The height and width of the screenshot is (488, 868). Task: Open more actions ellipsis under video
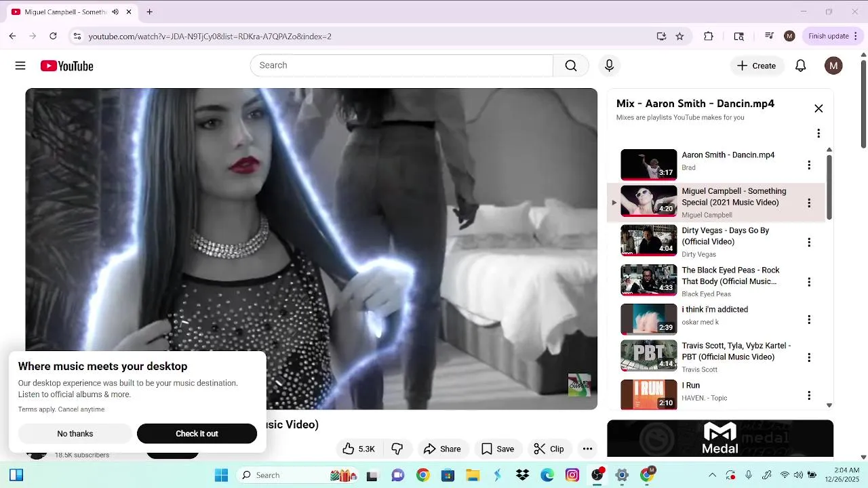[587, 449]
